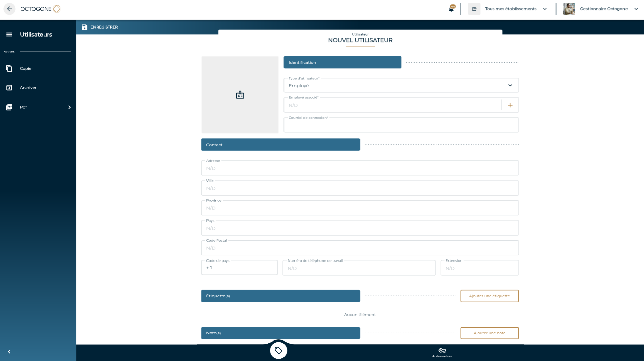Go back using the arrow button
The image size is (644, 361).
pyautogui.click(x=9, y=9)
